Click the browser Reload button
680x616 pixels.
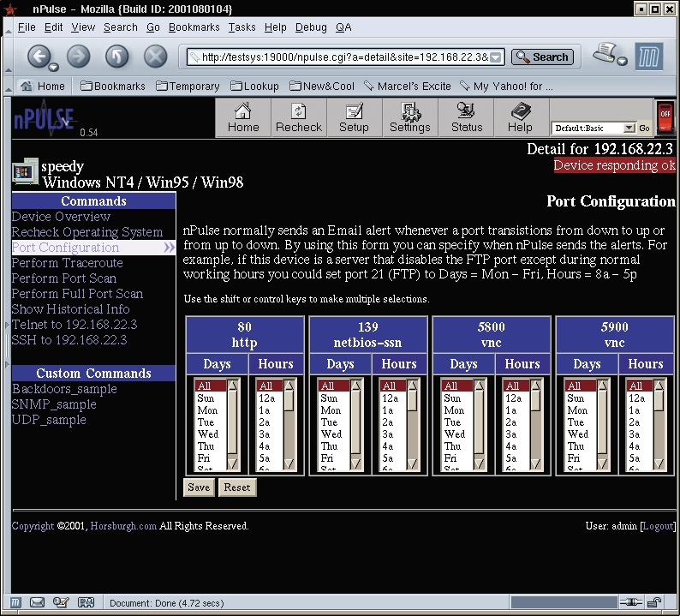click(x=117, y=57)
